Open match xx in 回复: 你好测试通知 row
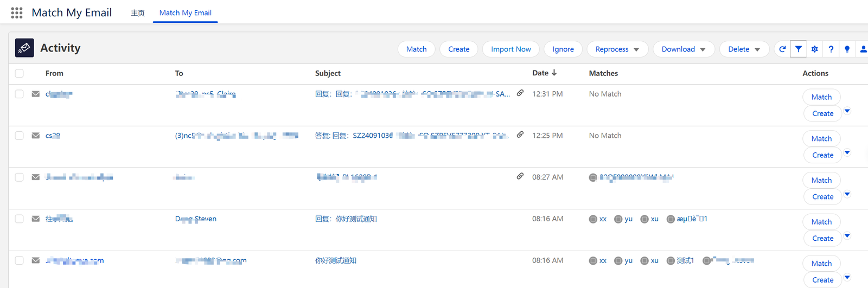Screen dimensions: 868x288 pyautogui.click(x=603, y=219)
